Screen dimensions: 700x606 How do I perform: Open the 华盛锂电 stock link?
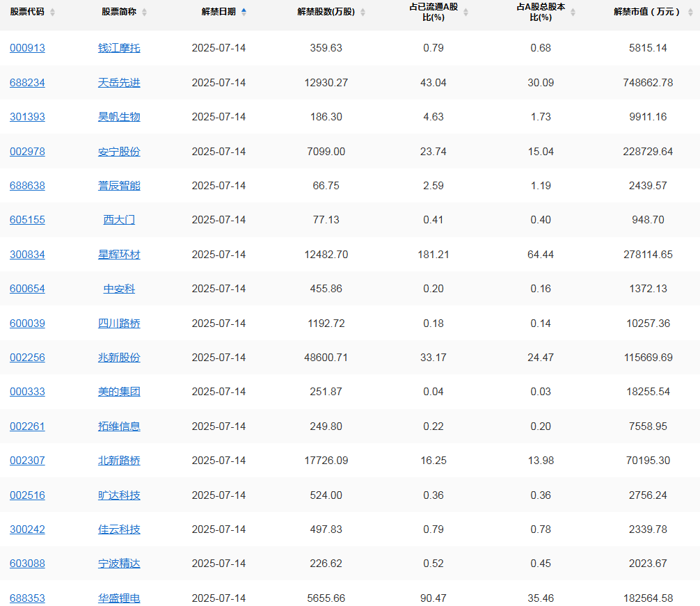click(x=119, y=598)
